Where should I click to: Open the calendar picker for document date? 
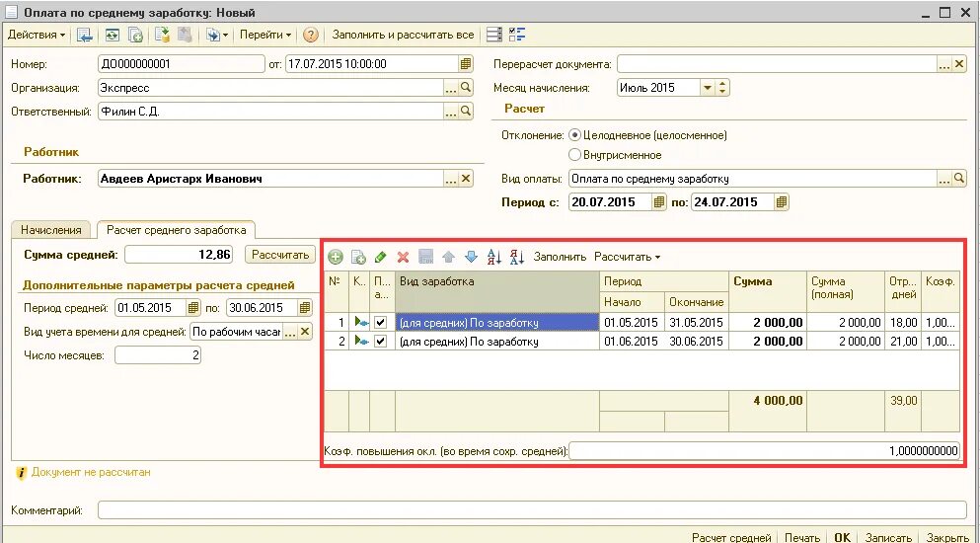pos(465,64)
